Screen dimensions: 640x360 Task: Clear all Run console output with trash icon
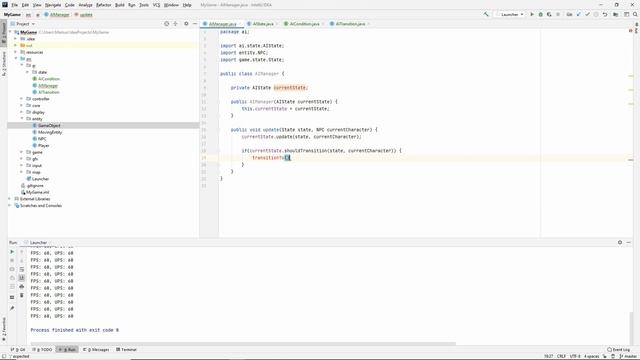click(x=22, y=295)
